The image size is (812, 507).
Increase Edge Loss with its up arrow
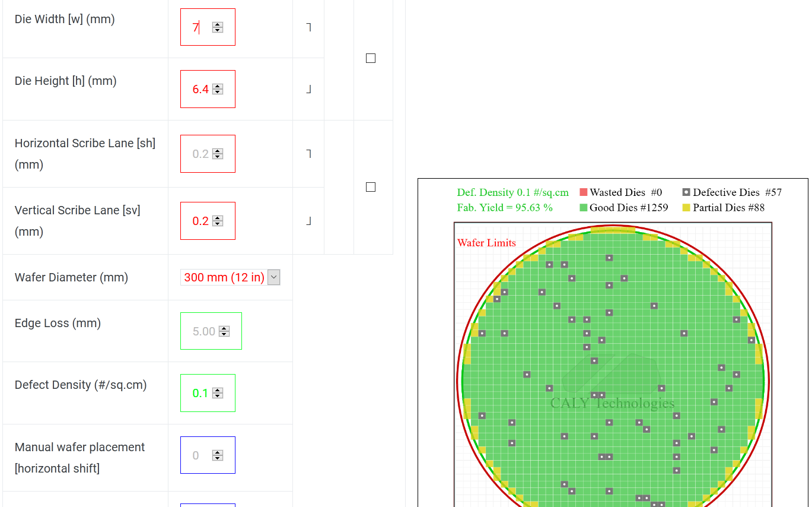click(x=224, y=329)
